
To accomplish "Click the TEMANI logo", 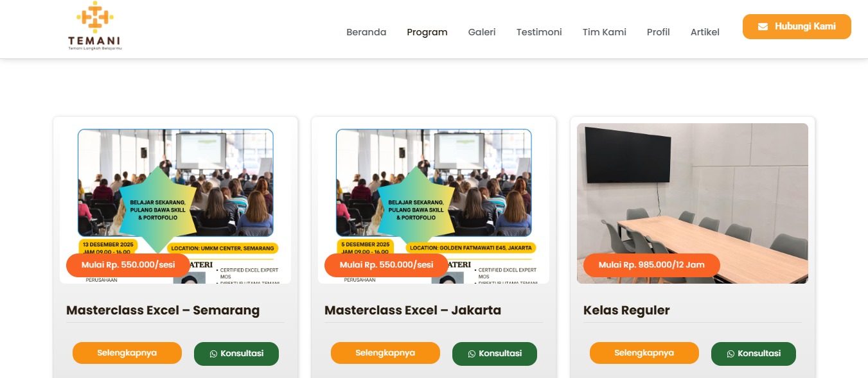I will (x=95, y=26).
